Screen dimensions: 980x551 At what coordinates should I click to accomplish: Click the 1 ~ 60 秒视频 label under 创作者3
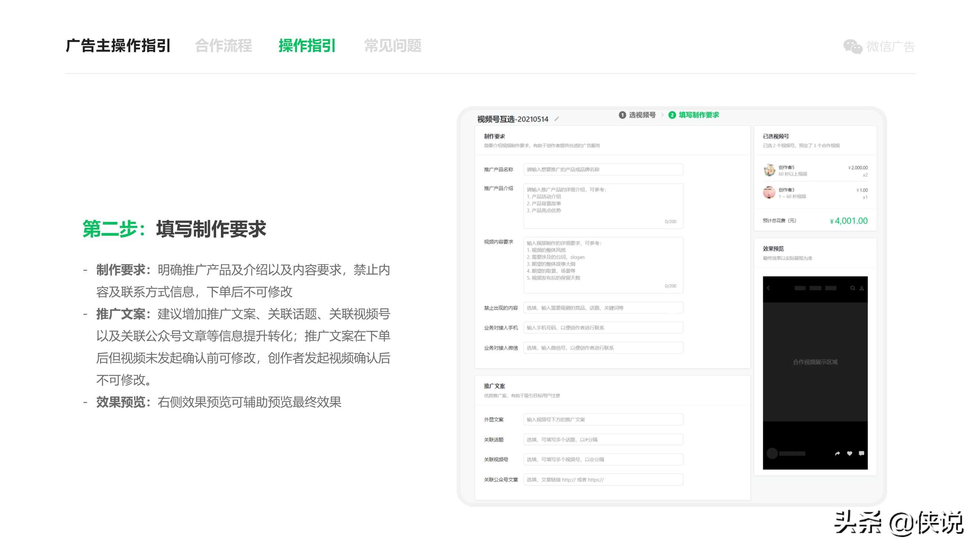click(x=792, y=197)
